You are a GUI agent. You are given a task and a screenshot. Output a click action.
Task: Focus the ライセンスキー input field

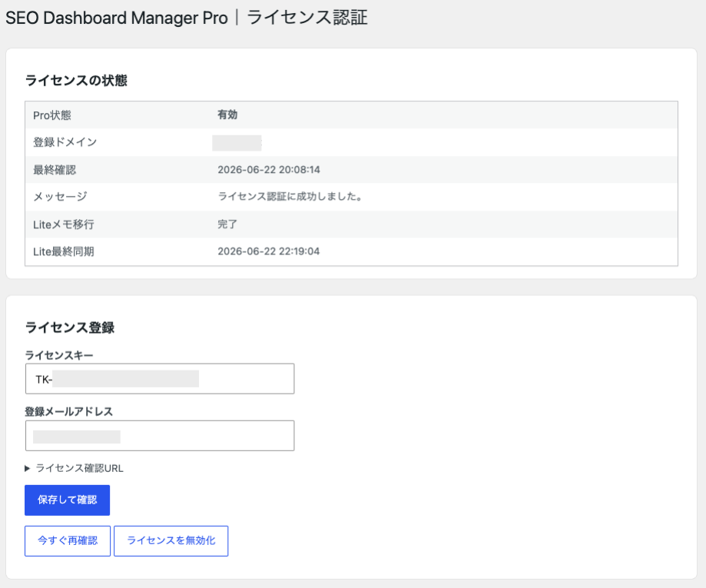click(x=160, y=379)
